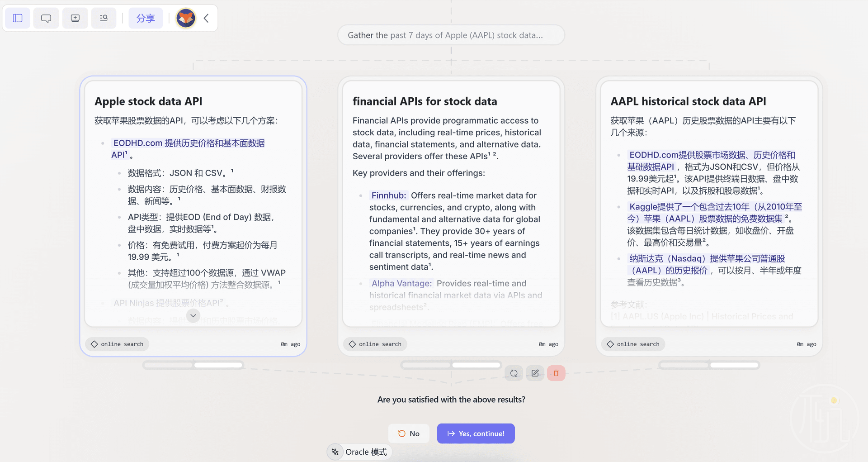Screen dimensions: 868x462
Task: Expand the Apple stock data API card
Action: pos(193,315)
